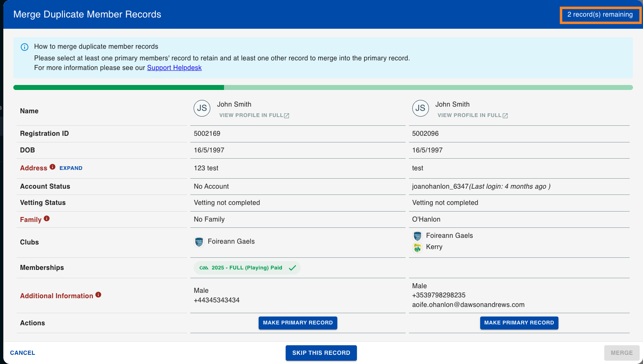Click Foireann Gaels crest in second record
This screenshot has width=643, height=364.
click(x=417, y=236)
